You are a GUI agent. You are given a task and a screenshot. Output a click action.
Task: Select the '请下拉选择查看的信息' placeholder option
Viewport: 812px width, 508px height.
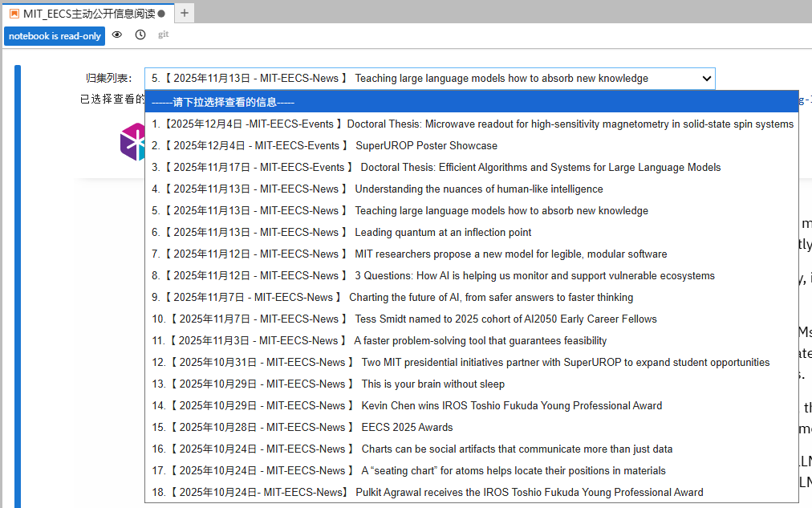pos(472,102)
